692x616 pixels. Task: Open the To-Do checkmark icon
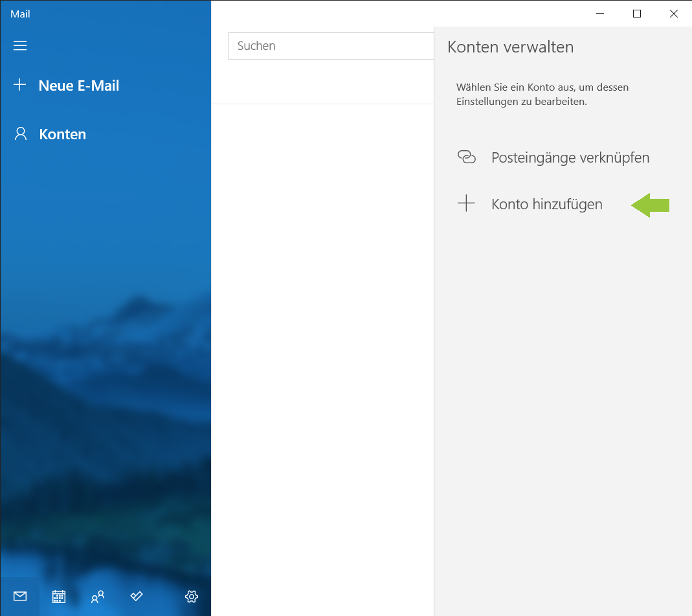137,596
